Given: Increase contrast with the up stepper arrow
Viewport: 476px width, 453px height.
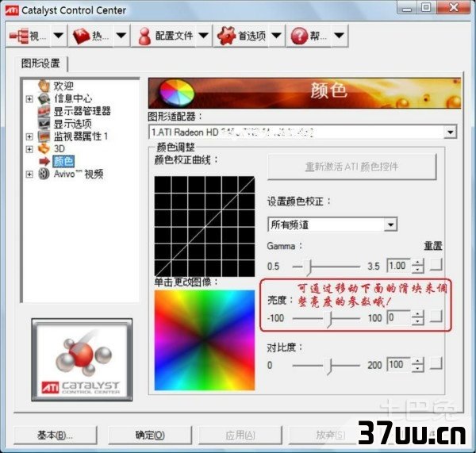Looking at the screenshot, I should pos(418,361).
